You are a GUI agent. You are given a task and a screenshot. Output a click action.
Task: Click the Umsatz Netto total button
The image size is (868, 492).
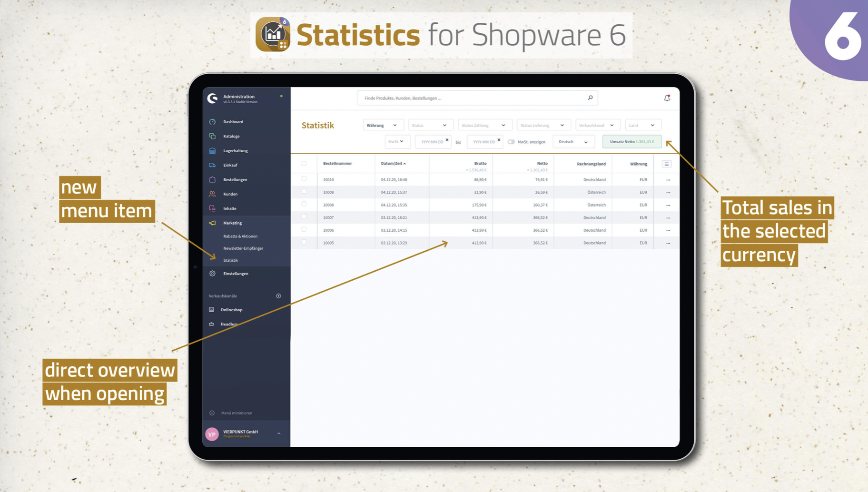coord(632,142)
